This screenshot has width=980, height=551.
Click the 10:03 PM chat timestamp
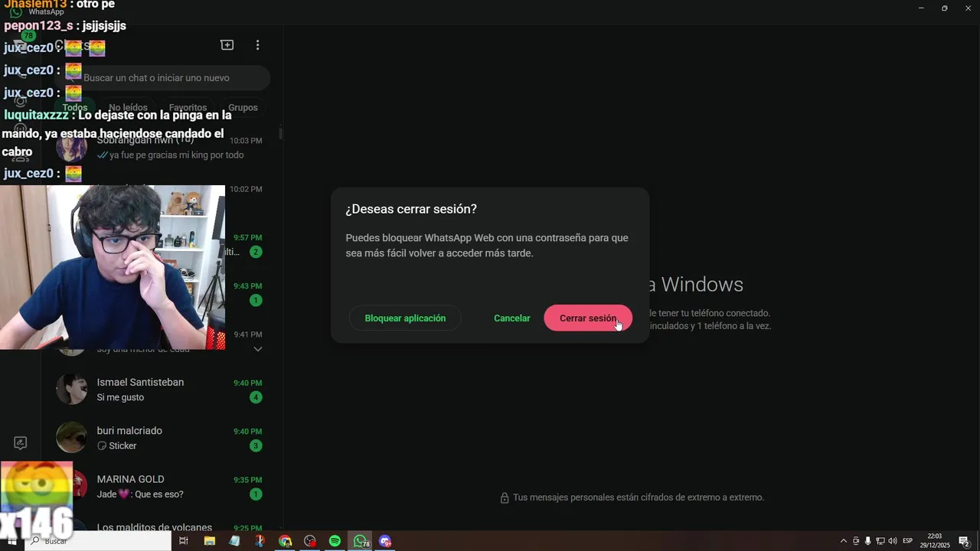(246, 141)
